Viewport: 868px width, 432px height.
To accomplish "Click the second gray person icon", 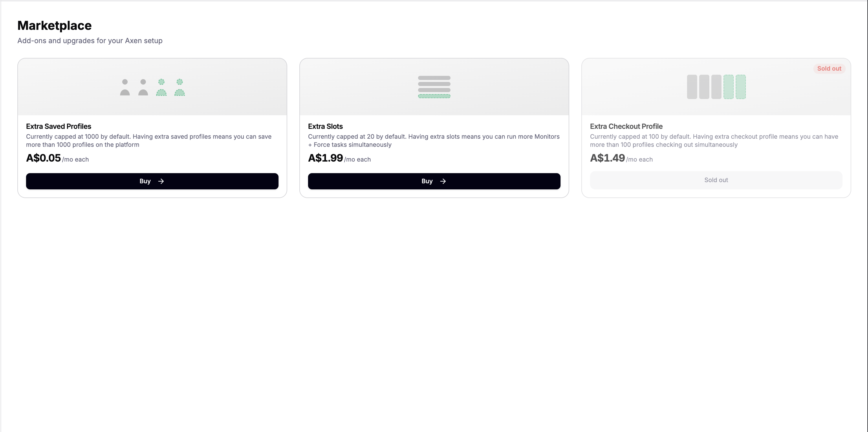I will point(143,87).
